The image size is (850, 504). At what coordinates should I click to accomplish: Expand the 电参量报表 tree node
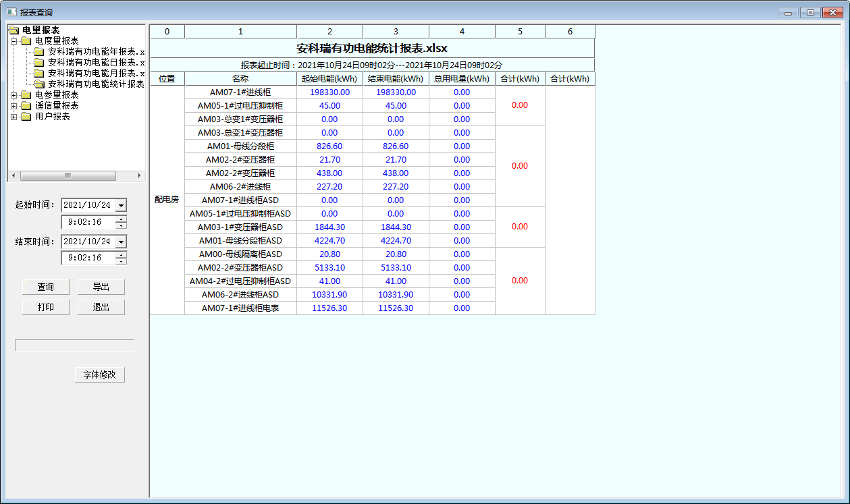click(x=14, y=95)
